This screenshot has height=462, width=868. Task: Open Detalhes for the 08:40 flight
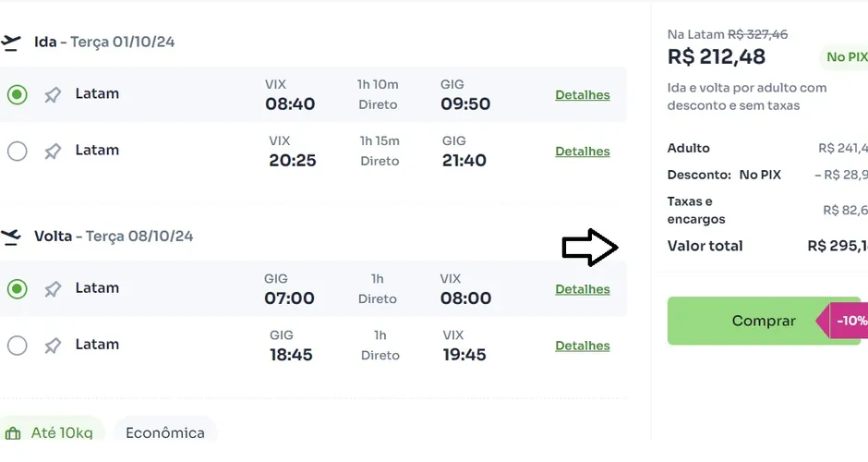tap(583, 95)
